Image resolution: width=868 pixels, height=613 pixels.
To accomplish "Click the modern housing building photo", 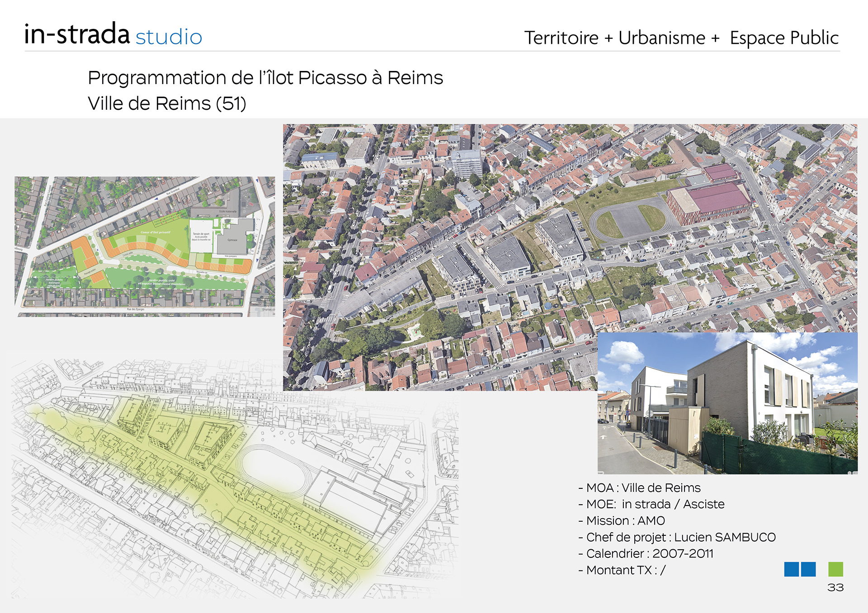I will [x=727, y=403].
